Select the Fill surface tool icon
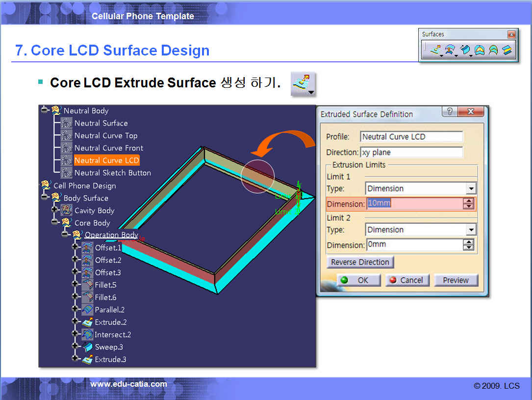This screenshot has height=400, width=532. (x=480, y=50)
